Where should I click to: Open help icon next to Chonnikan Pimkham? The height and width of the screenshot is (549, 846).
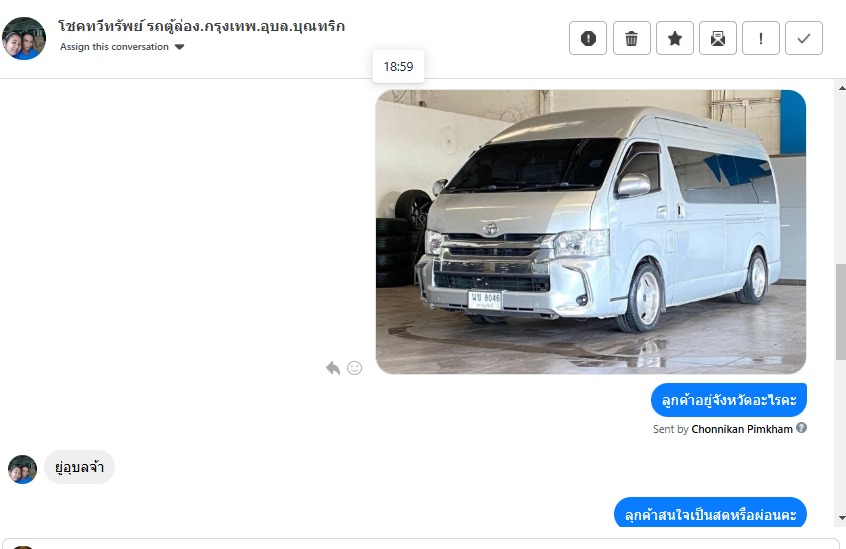801,428
